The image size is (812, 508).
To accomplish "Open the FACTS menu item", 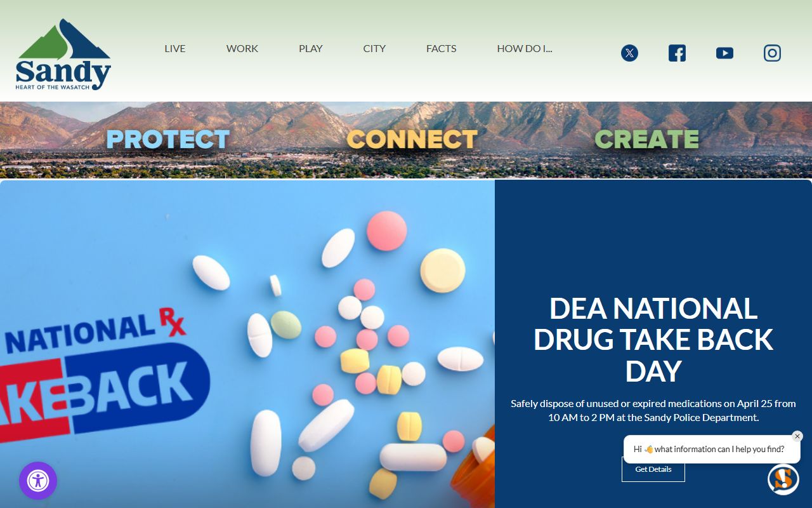I will pyautogui.click(x=442, y=48).
